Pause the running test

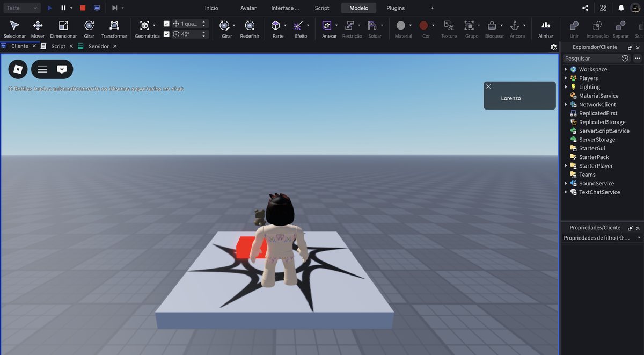[63, 8]
